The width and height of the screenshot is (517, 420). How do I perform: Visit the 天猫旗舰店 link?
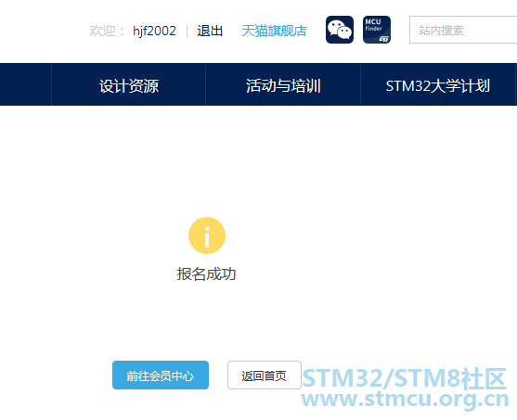pos(274,31)
